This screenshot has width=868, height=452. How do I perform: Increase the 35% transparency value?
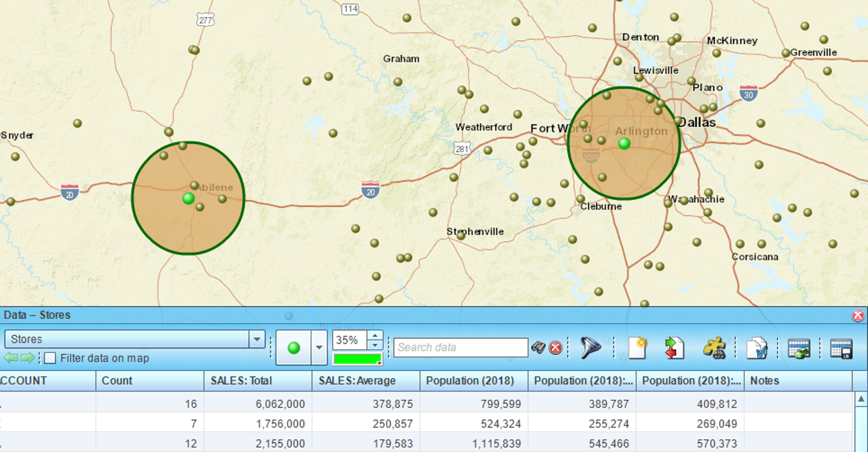pyautogui.click(x=375, y=335)
